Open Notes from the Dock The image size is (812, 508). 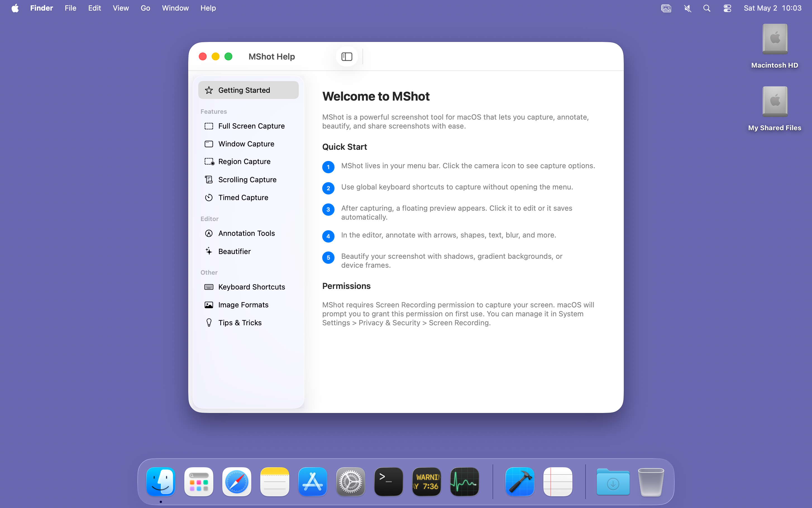(274, 481)
